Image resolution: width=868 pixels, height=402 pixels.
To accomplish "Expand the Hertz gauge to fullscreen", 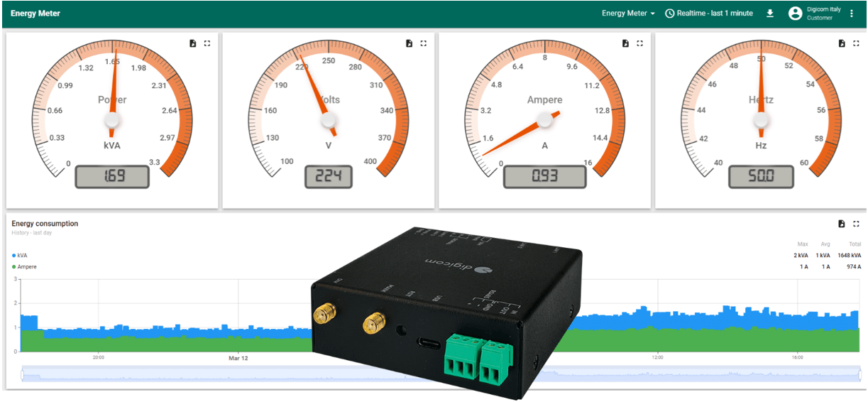I will pyautogui.click(x=856, y=43).
